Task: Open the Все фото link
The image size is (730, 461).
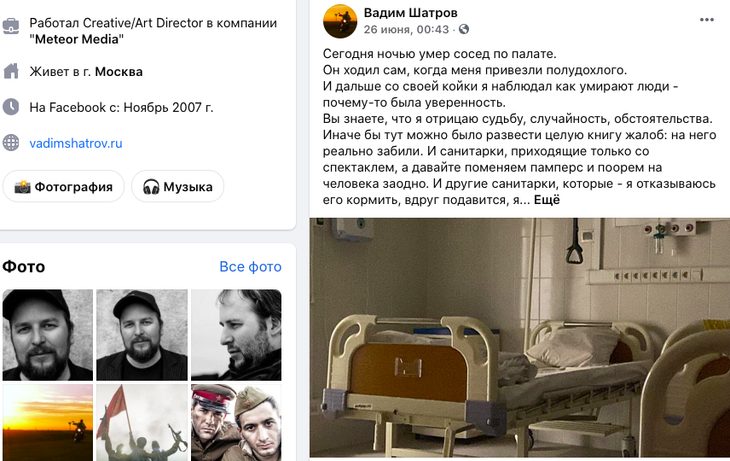Action: point(250,267)
